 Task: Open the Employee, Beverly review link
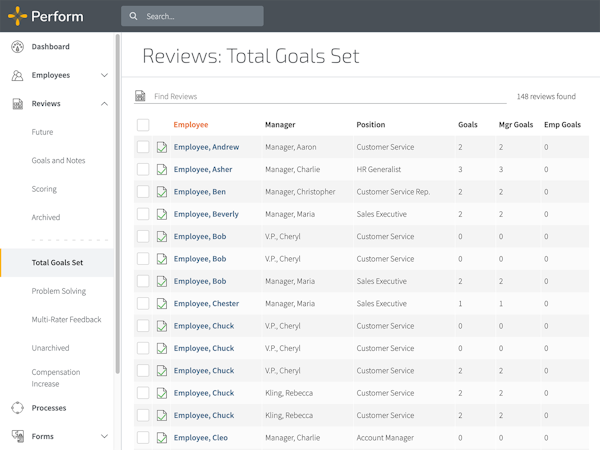(x=206, y=214)
